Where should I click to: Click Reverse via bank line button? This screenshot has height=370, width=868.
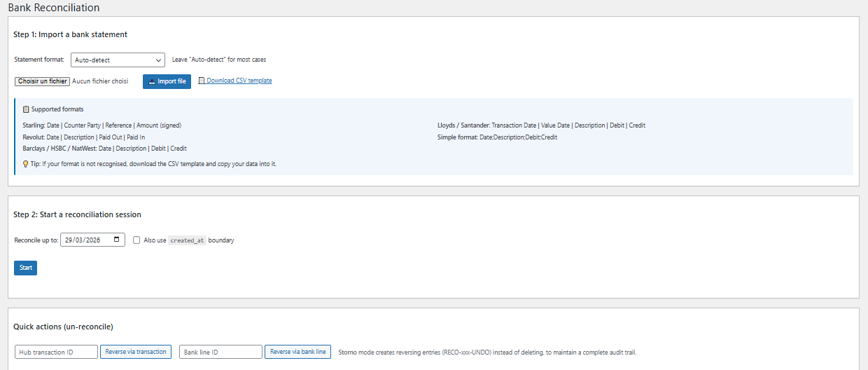(297, 352)
